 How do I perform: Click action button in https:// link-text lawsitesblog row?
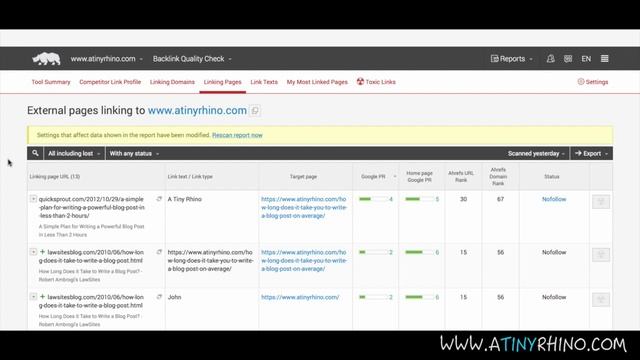click(x=601, y=254)
